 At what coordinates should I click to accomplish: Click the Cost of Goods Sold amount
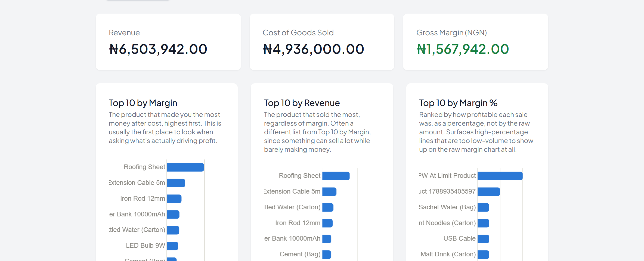click(313, 49)
